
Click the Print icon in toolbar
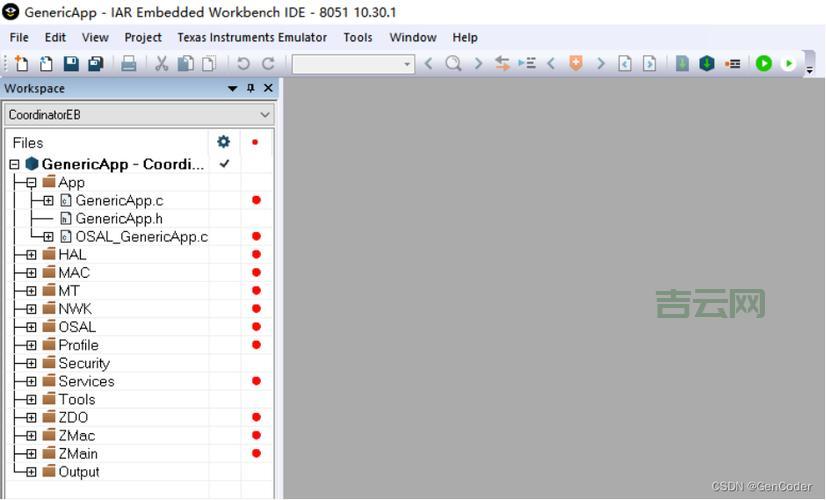coord(129,64)
